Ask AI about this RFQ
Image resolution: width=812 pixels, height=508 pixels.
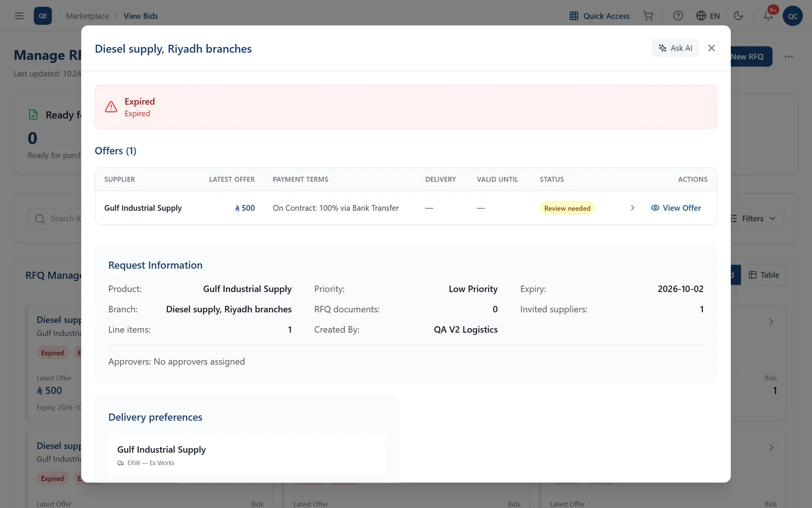pos(675,48)
